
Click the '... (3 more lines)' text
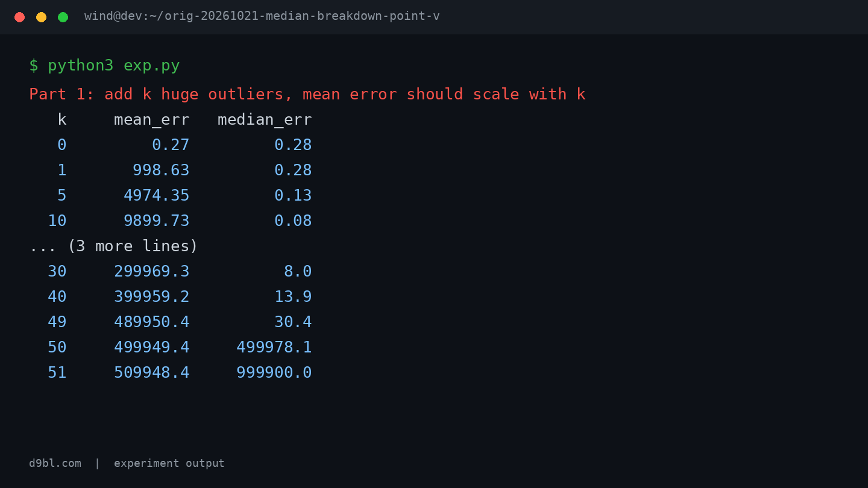(x=113, y=246)
